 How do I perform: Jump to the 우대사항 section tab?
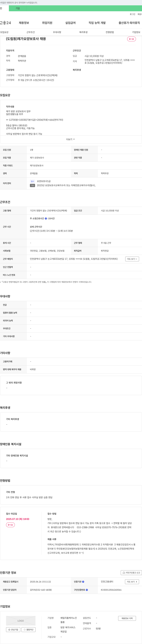(x=57, y=32)
